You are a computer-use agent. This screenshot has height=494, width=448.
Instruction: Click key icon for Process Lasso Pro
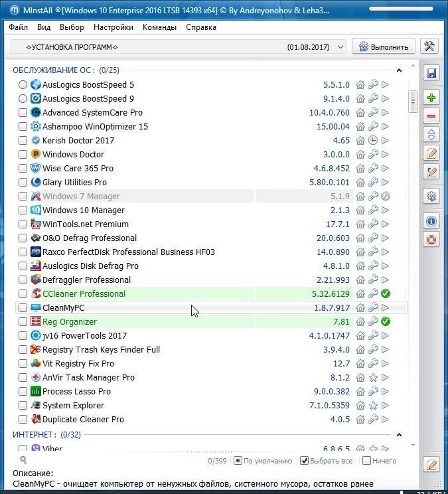(x=373, y=391)
